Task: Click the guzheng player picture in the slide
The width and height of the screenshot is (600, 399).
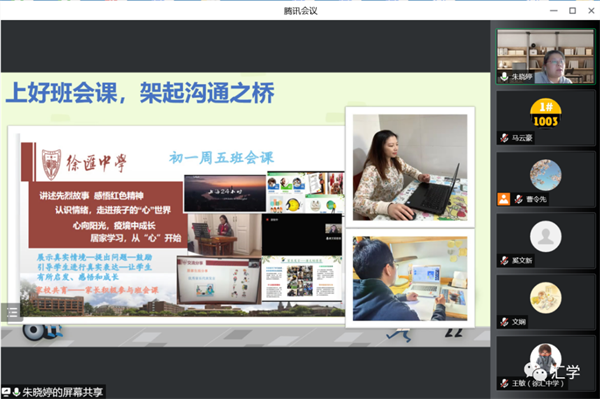Action: (225, 235)
